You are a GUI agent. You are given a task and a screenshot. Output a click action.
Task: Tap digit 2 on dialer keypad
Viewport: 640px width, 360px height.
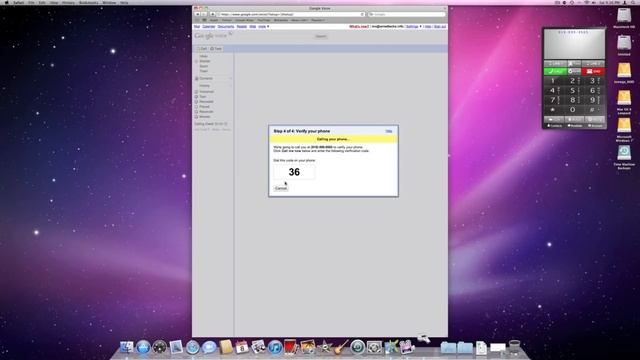click(573, 81)
